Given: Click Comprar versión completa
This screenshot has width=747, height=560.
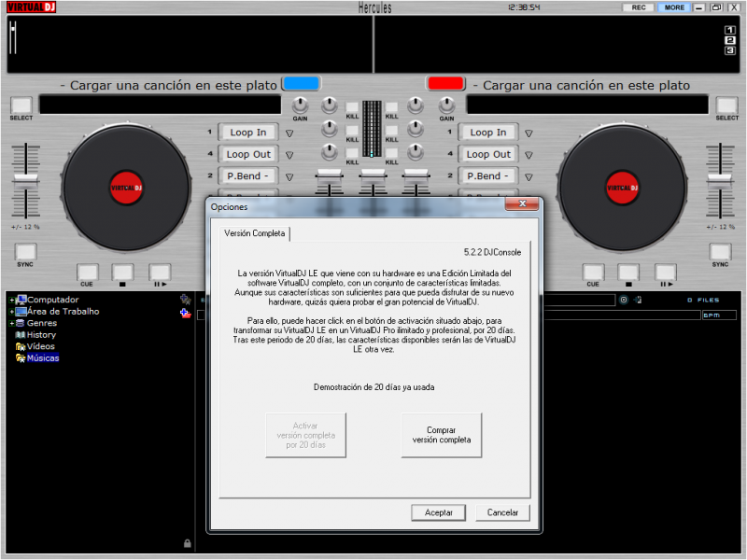Looking at the screenshot, I should [442, 435].
